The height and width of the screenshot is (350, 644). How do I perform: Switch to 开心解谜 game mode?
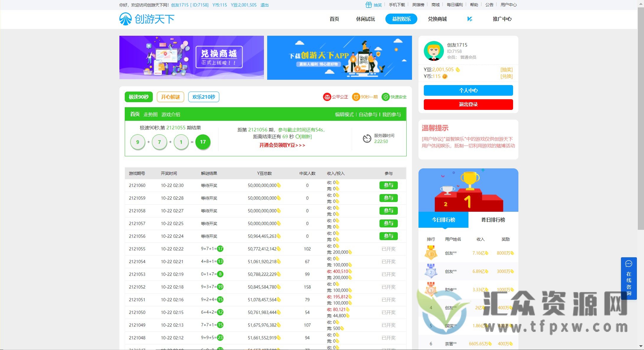pos(171,97)
